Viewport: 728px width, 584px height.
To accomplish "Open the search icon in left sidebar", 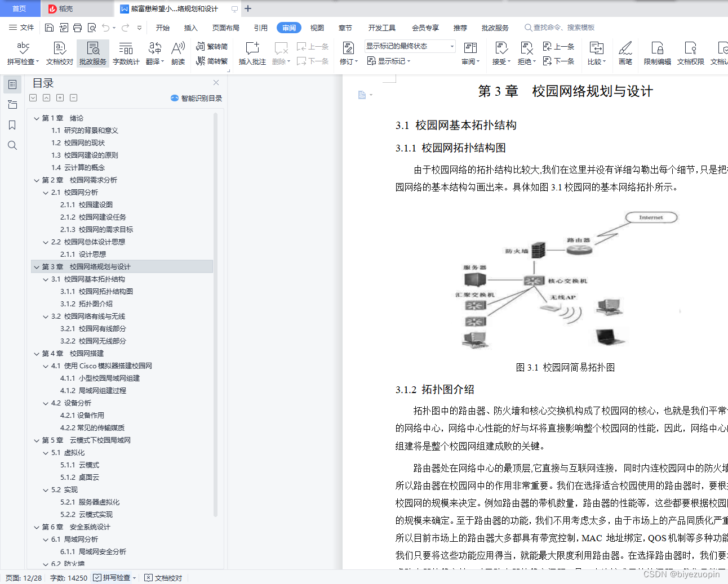I will coord(12,145).
